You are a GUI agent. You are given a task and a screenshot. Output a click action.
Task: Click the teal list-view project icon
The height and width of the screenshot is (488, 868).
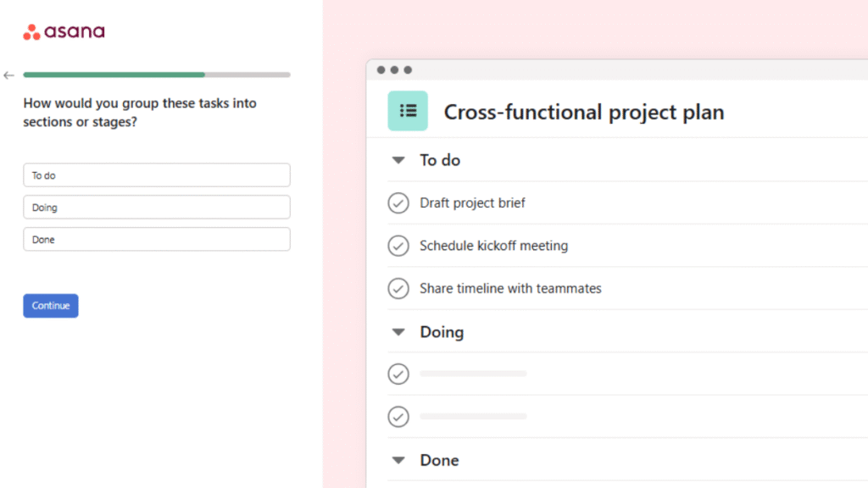coord(408,111)
